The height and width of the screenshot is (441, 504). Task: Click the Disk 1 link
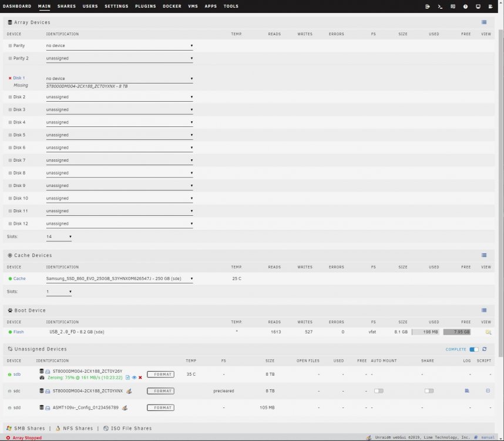[x=19, y=78]
